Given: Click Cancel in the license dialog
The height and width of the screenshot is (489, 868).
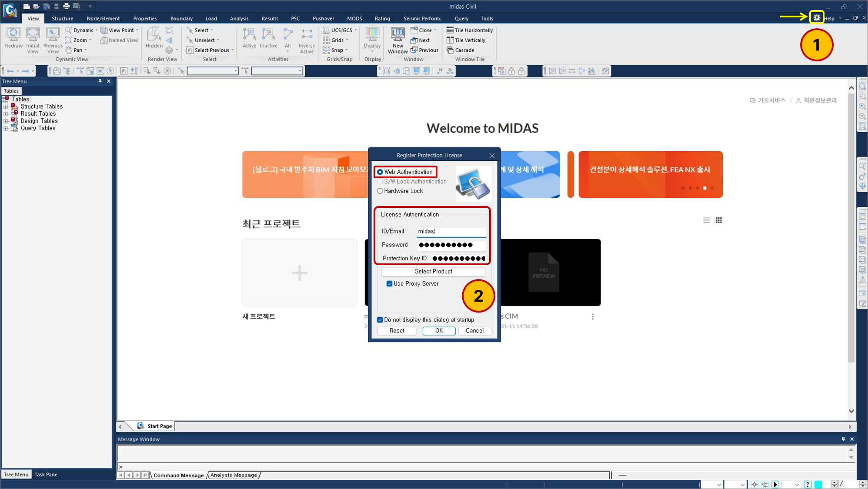Looking at the screenshot, I should pyautogui.click(x=474, y=331).
